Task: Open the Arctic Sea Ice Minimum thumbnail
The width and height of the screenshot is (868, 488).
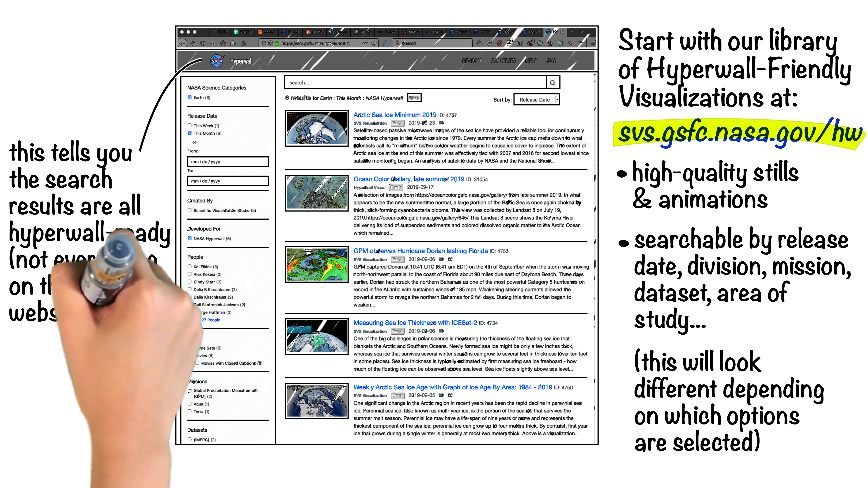Action: (316, 128)
